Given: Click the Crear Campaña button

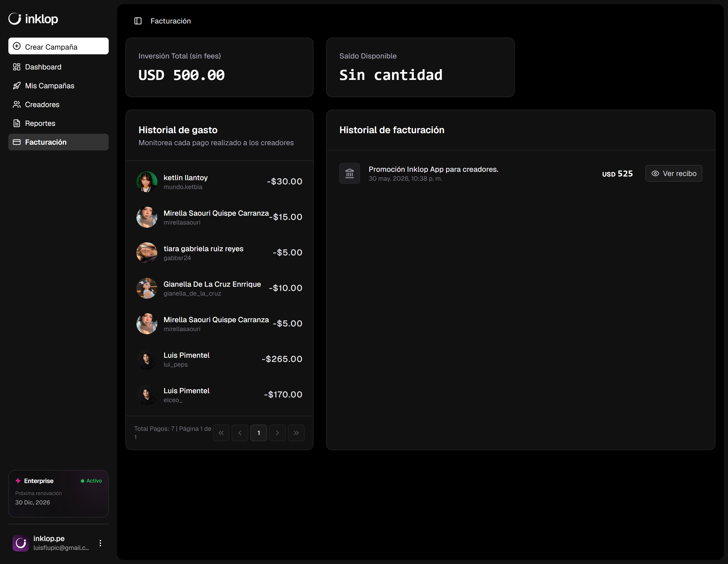Looking at the screenshot, I should point(58,46).
